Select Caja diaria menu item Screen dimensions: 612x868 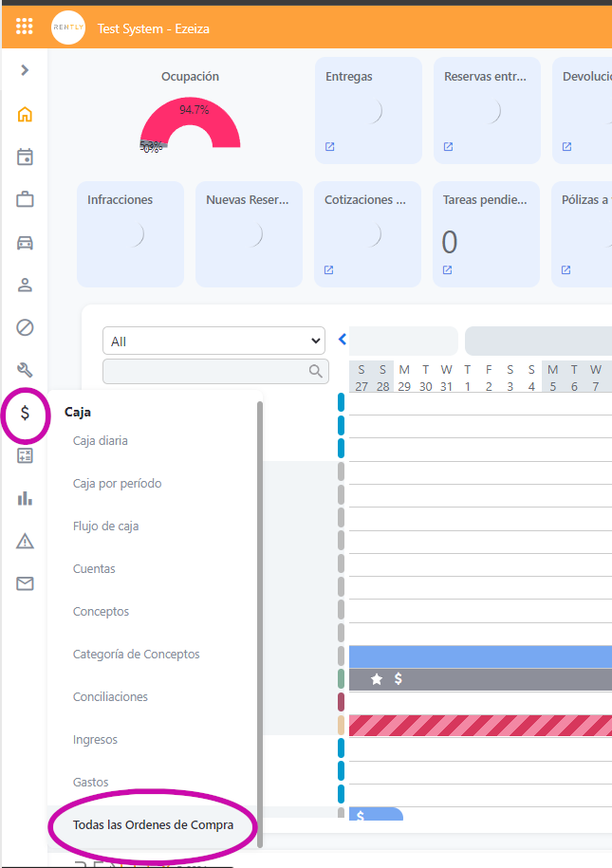[x=101, y=441]
